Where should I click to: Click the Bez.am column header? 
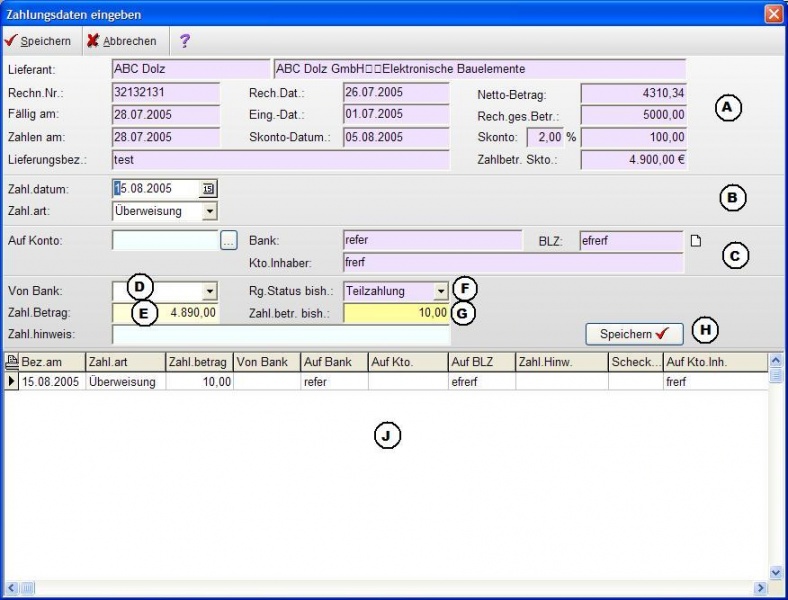(x=52, y=362)
